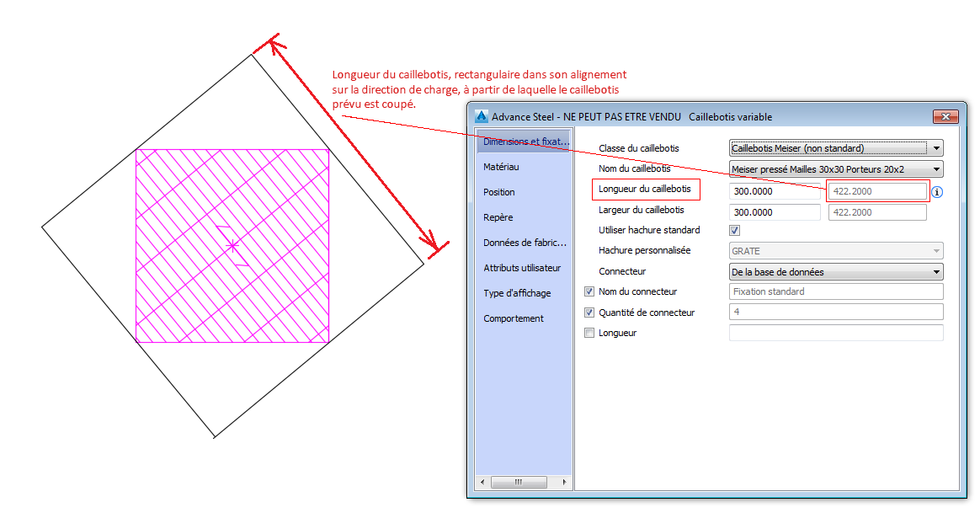Click the info icon beside grating length
This screenshot has height=513, width=980.
point(936,192)
